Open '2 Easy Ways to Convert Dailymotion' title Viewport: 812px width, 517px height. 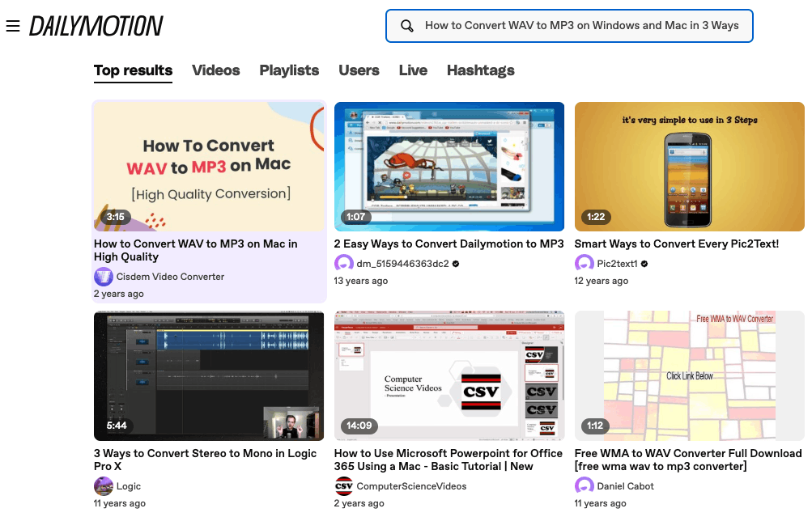tap(449, 244)
